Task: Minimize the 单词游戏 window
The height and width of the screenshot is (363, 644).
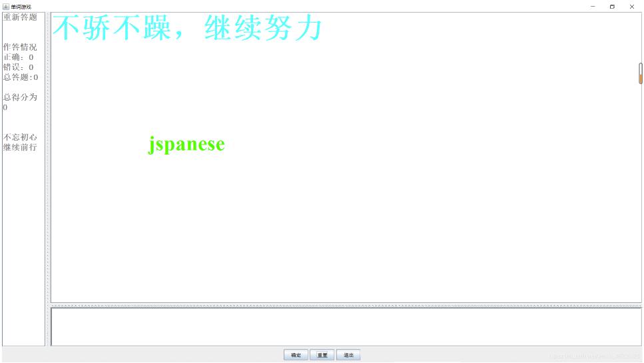Action: pyautogui.click(x=593, y=7)
